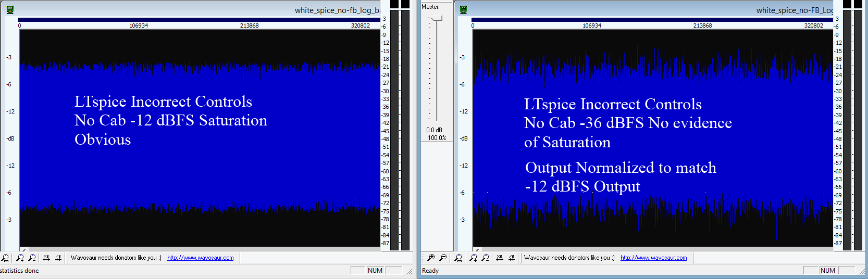The height and width of the screenshot is (279, 868).
Task: Click the white_spice_no-fb_log title text
Action: tap(337, 10)
